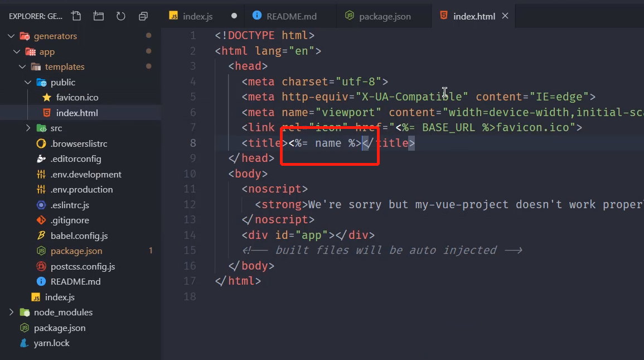This screenshot has width=644, height=360.
Task: Click the BASE_URL text in the link tag
Action: pos(448,128)
